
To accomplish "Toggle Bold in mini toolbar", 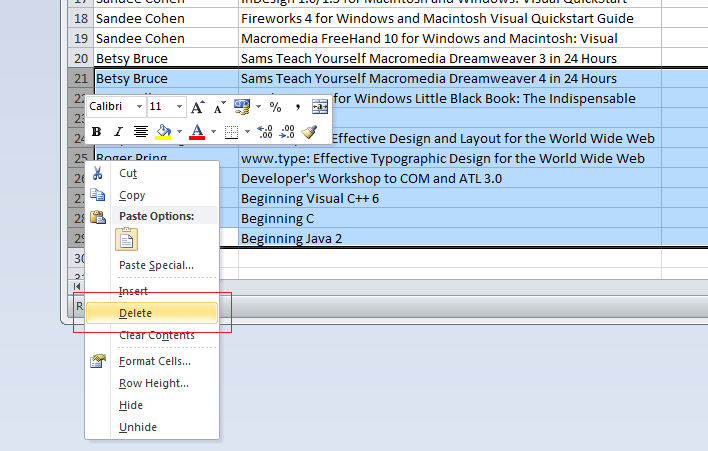I will [x=96, y=131].
